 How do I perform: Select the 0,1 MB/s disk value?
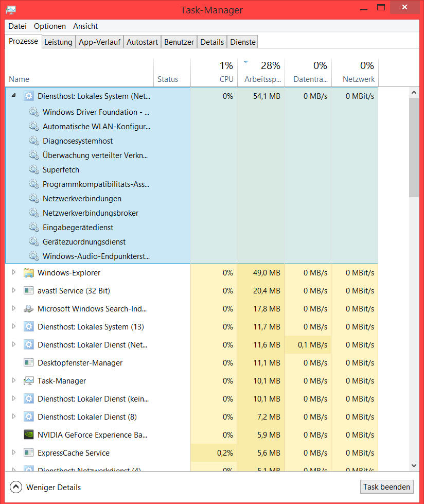(x=308, y=344)
